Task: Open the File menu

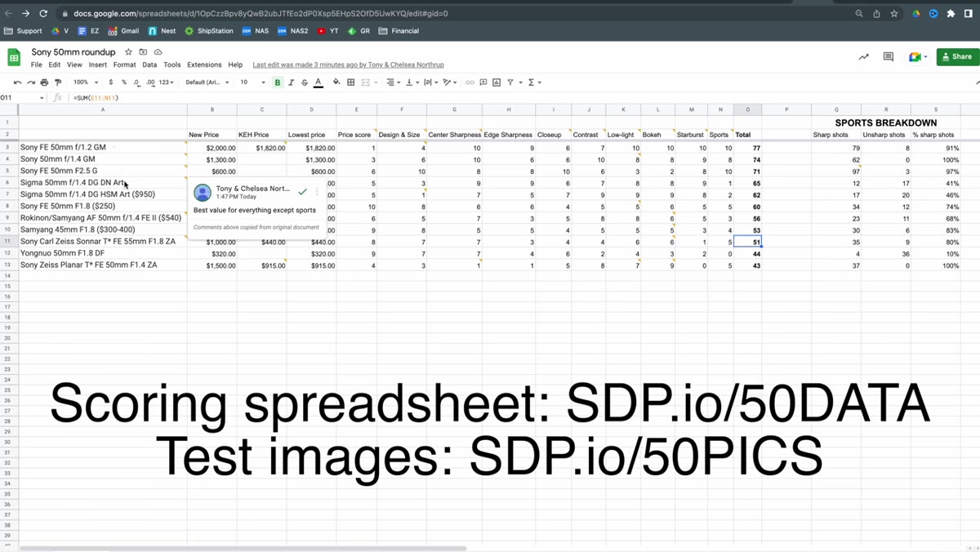Action: pyautogui.click(x=37, y=65)
